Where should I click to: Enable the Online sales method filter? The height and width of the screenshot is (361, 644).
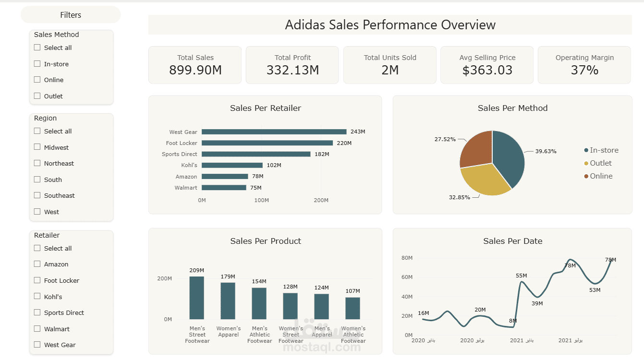pyautogui.click(x=37, y=80)
